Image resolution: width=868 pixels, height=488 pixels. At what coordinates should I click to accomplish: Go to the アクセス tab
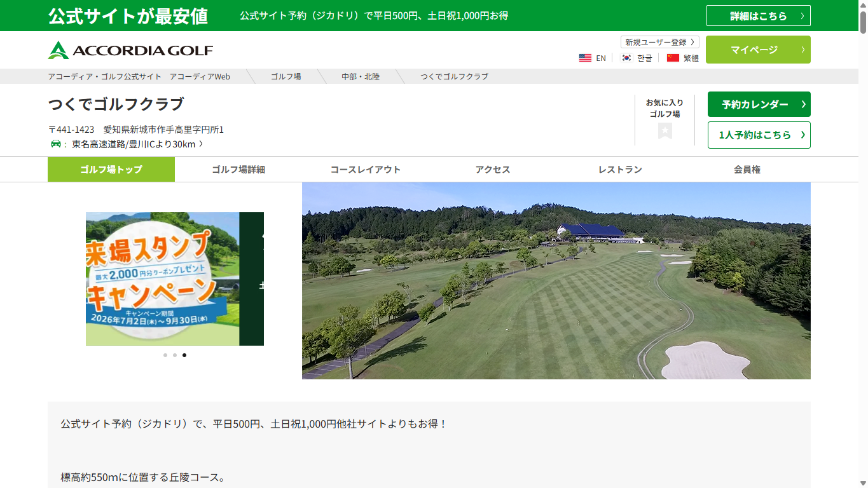[493, 170]
